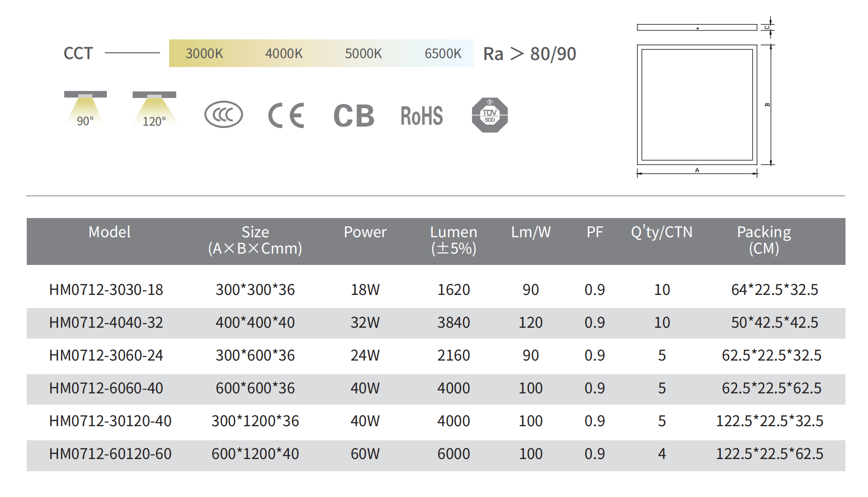
Task: Click the packing cell 122.5*22.5*62.5
Action: 770,454
